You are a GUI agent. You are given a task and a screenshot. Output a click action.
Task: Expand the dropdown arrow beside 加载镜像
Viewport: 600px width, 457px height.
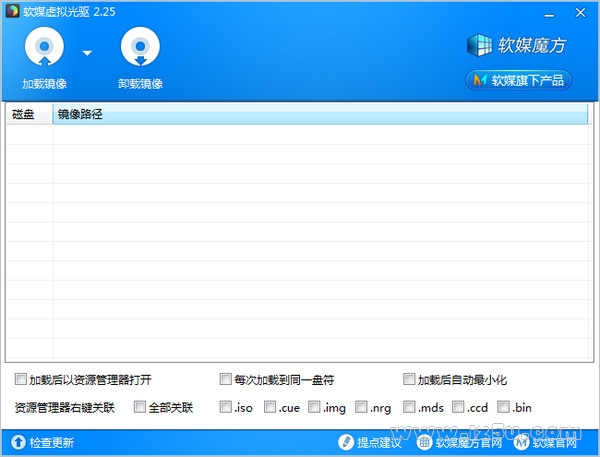point(87,53)
